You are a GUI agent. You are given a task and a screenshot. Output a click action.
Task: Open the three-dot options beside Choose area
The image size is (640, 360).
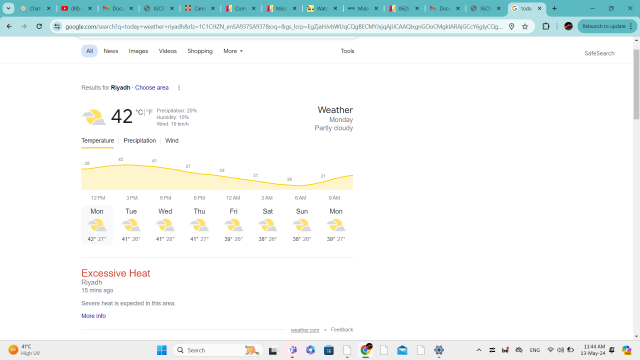point(179,88)
